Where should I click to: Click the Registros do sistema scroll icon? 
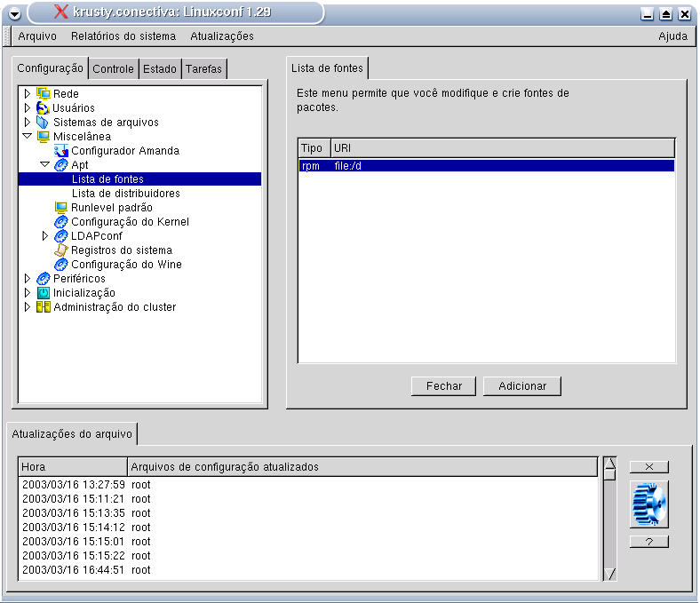click(61, 250)
